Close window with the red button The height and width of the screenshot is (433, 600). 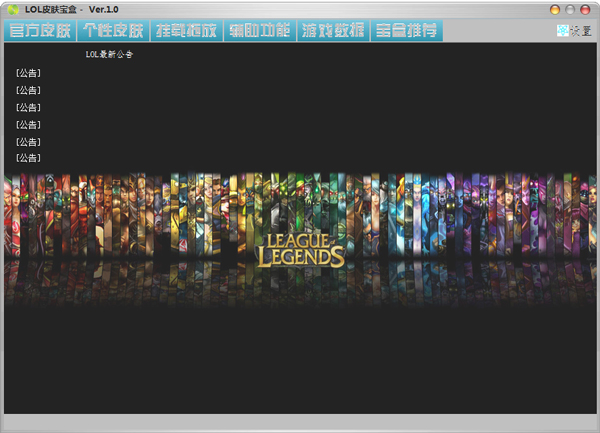585,10
